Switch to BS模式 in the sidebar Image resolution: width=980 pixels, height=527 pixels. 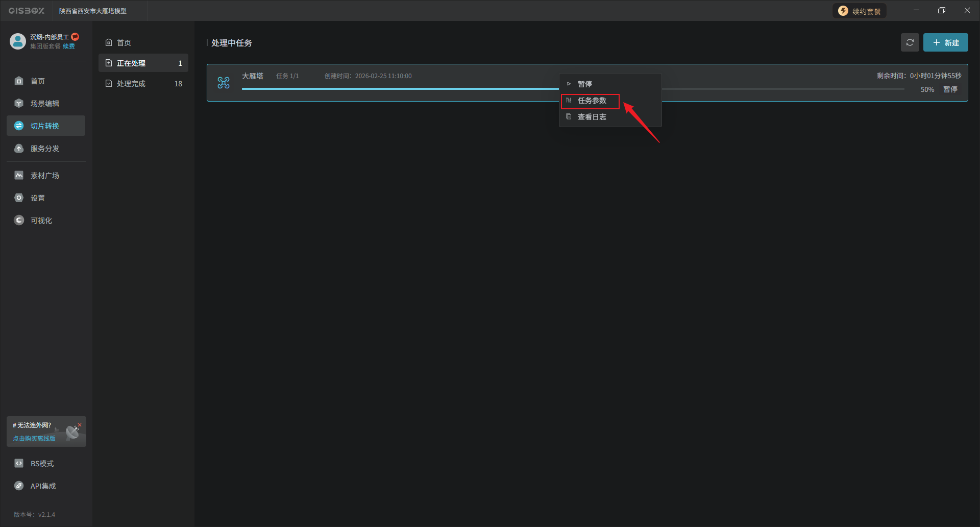(x=42, y=464)
